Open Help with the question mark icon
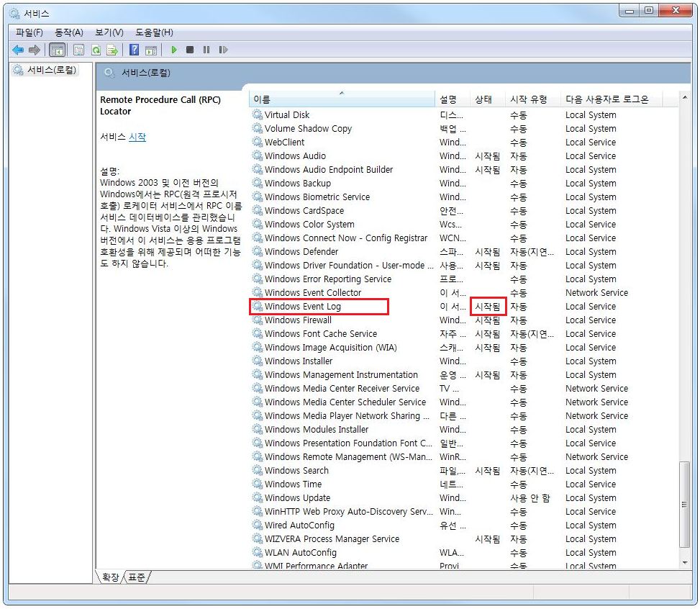 click(134, 50)
